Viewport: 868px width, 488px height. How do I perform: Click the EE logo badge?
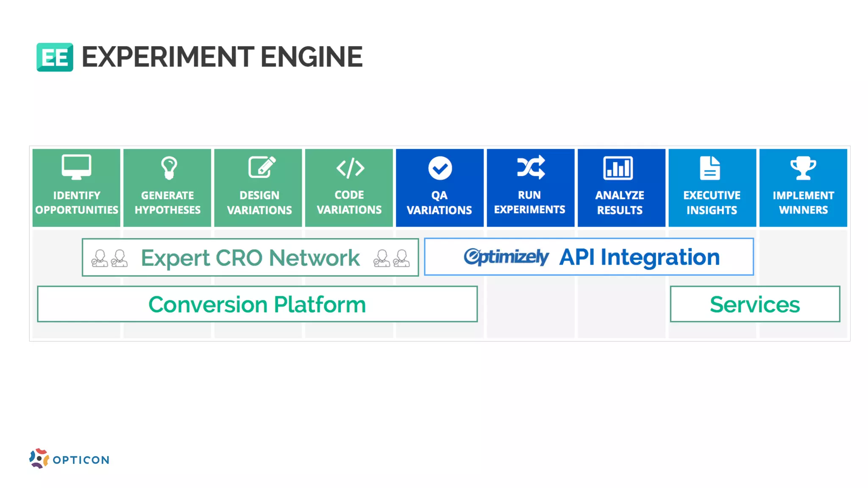pos(55,57)
